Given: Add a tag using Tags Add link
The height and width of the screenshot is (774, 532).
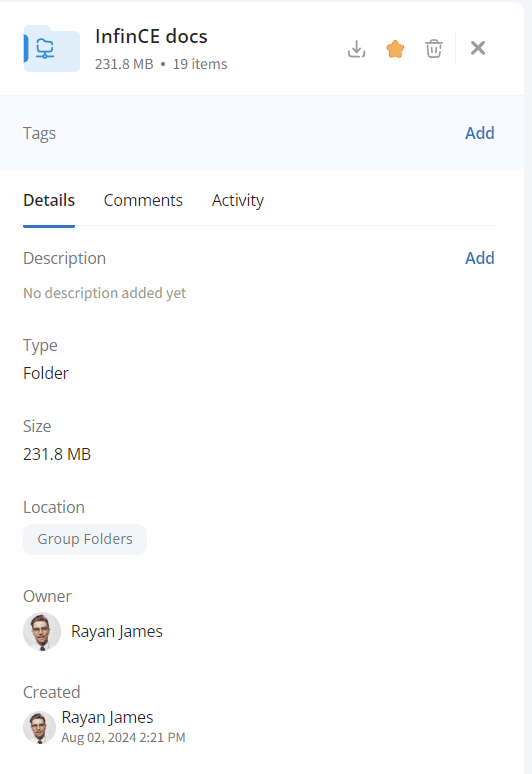Looking at the screenshot, I should pyautogui.click(x=479, y=133).
